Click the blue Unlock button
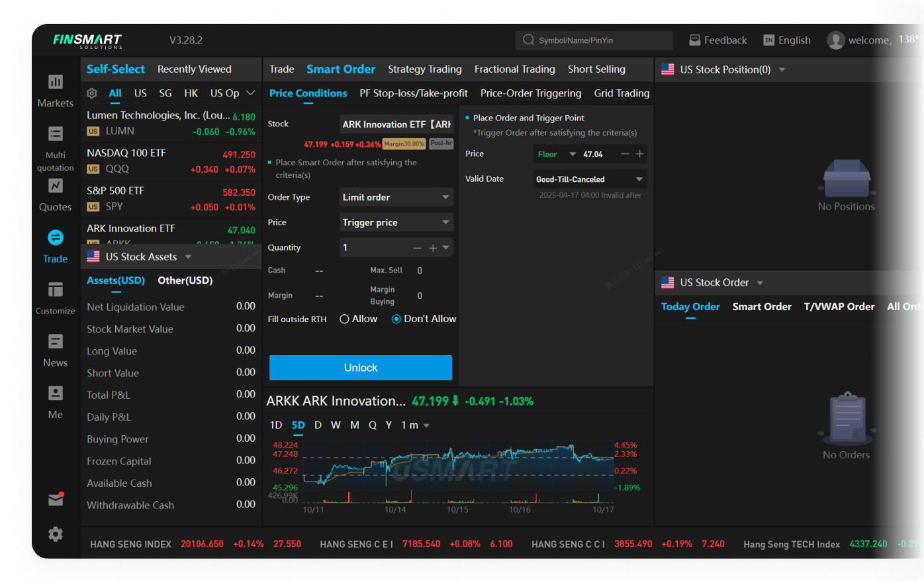This screenshot has height=582, width=924. coord(361,368)
